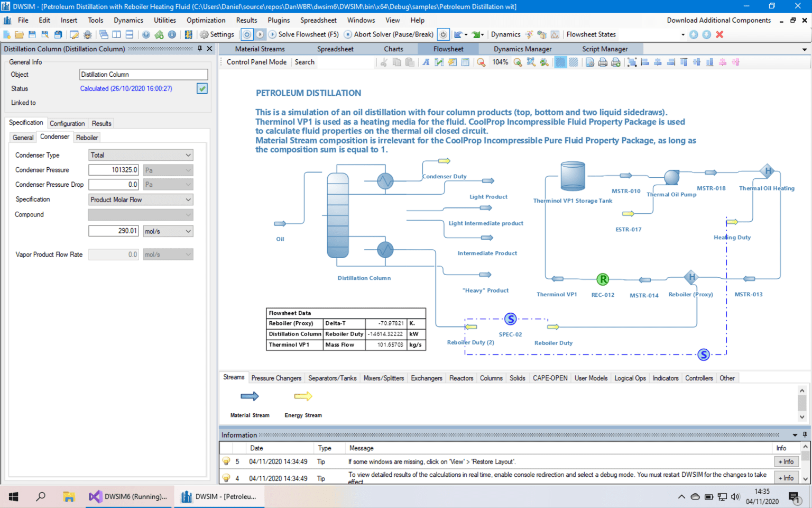812x508 pixels.
Task: Toggle the grid display button in flowsheet toolbar
Action: (x=560, y=62)
